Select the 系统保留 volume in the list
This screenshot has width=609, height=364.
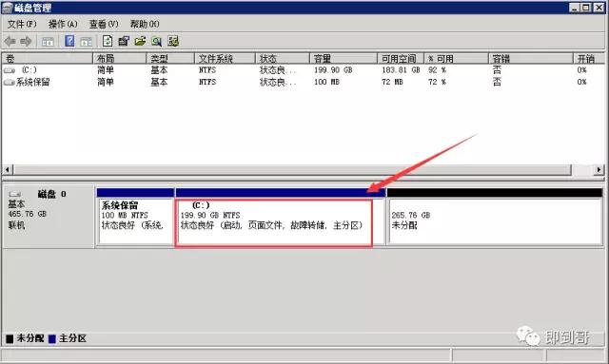click(x=32, y=83)
